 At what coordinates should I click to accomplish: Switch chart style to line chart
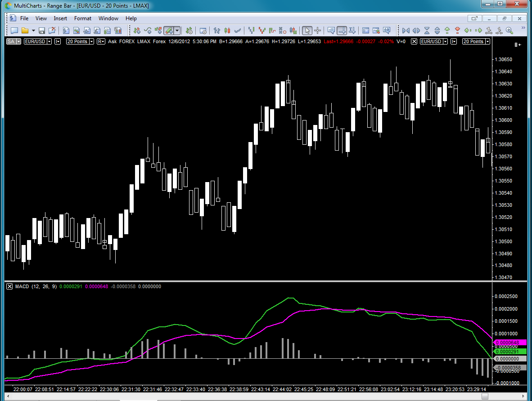pyautogui.click(x=238, y=31)
